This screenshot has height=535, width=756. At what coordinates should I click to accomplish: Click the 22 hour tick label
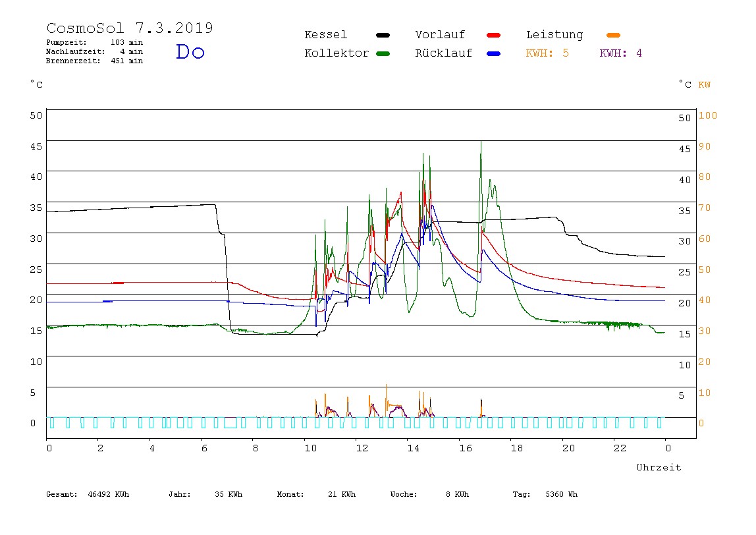[620, 448]
